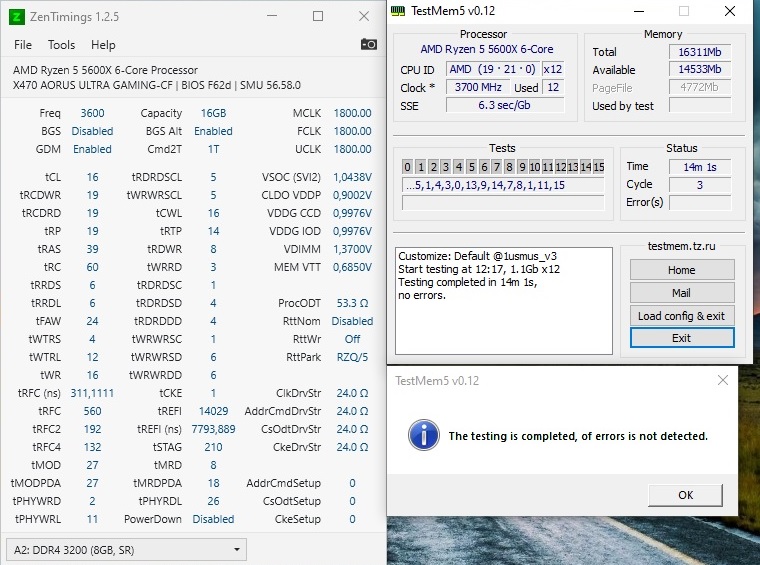Click test number 7 box
The width and height of the screenshot is (760, 565).
coord(496,167)
